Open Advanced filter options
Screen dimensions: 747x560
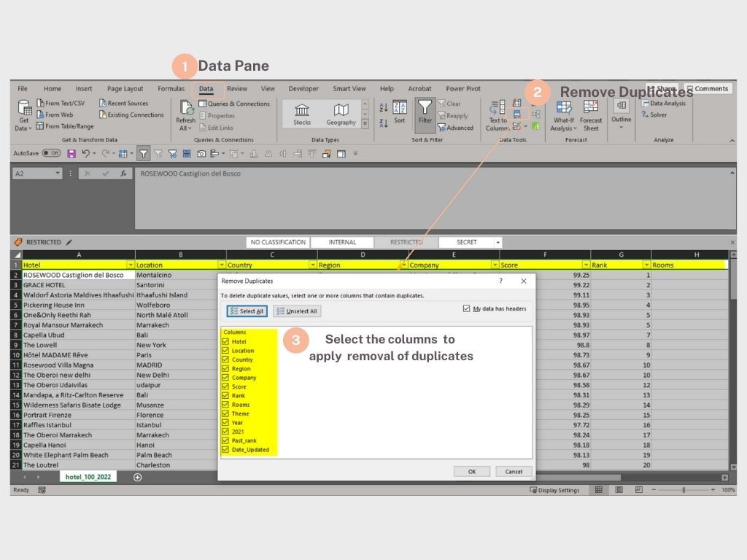(x=455, y=128)
